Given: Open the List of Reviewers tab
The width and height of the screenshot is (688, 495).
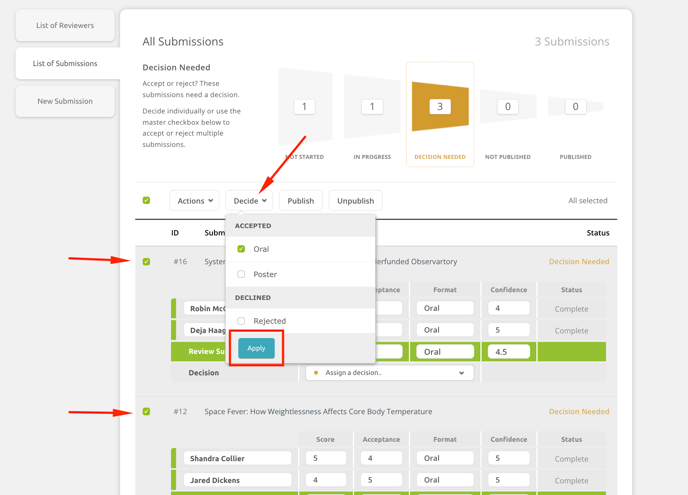Looking at the screenshot, I should coord(65,26).
